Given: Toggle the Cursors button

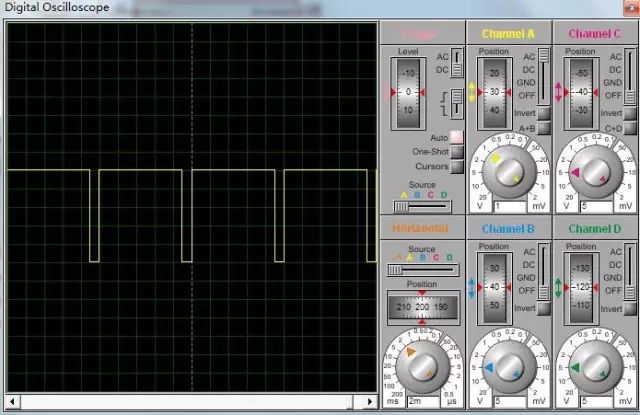Looking at the screenshot, I should coord(457,166).
